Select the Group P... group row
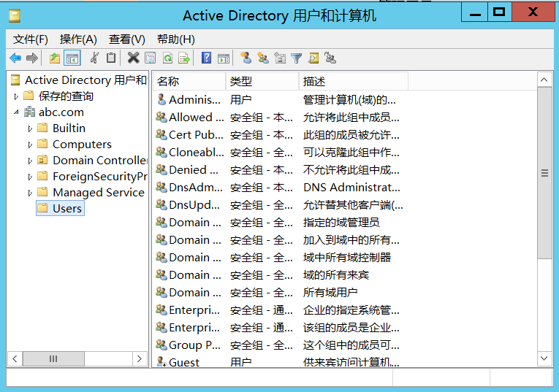 tap(276, 345)
